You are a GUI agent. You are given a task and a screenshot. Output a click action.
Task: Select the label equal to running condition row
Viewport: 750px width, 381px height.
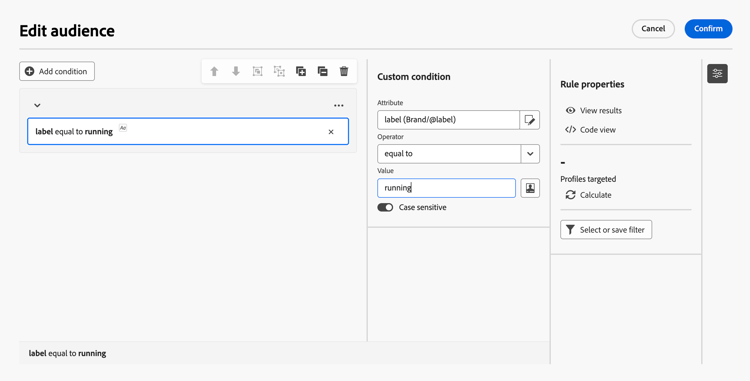click(188, 131)
